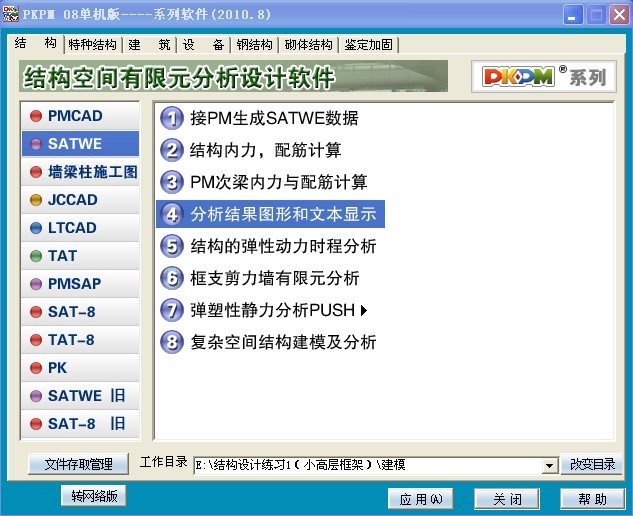Choose 框支剪力墙有限元分析 text entry
This screenshot has width=633, height=516.
[x=275, y=278]
